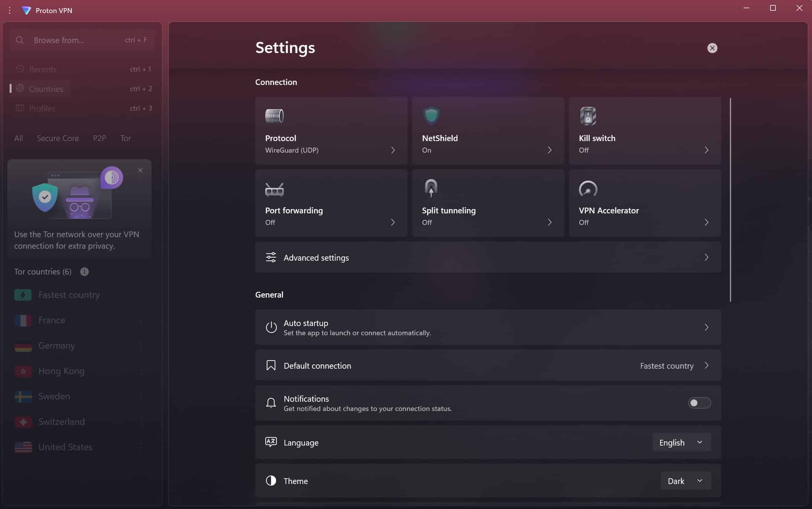Open the Theme dropdown set to Dark
The width and height of the screenshot is (812, 509).
pyautogui.click(x=686, y=481)
